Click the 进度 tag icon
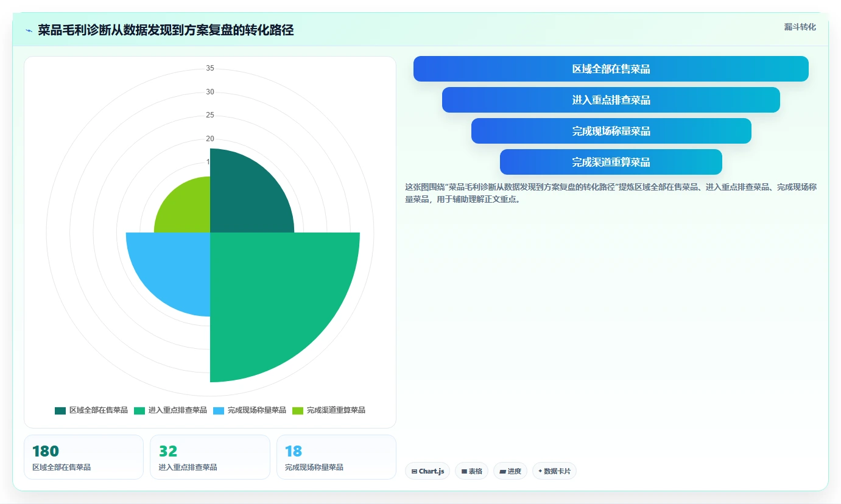This screenshot has width=841, height=504. pyautogui.click(x=502, y=471)
